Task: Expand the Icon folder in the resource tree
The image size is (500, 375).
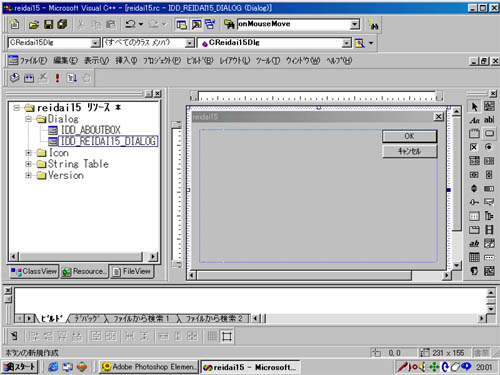Action: click(28, 153)
